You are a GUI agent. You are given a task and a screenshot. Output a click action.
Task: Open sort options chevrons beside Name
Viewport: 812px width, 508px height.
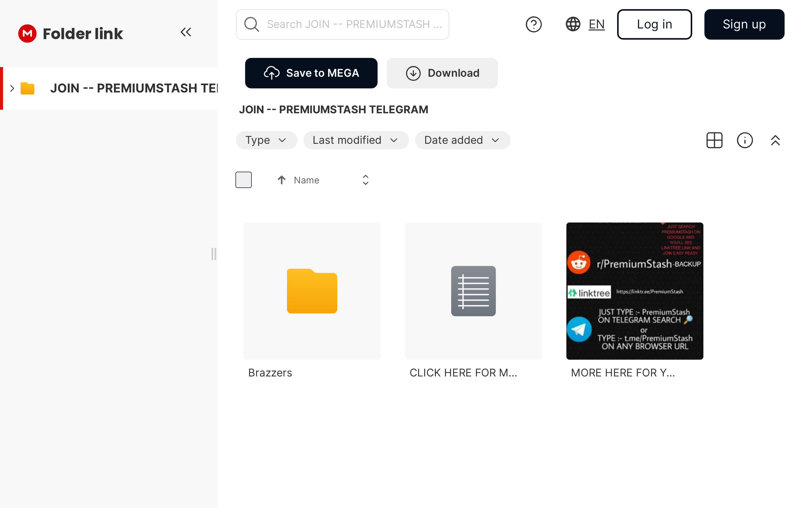coord(365,180)
